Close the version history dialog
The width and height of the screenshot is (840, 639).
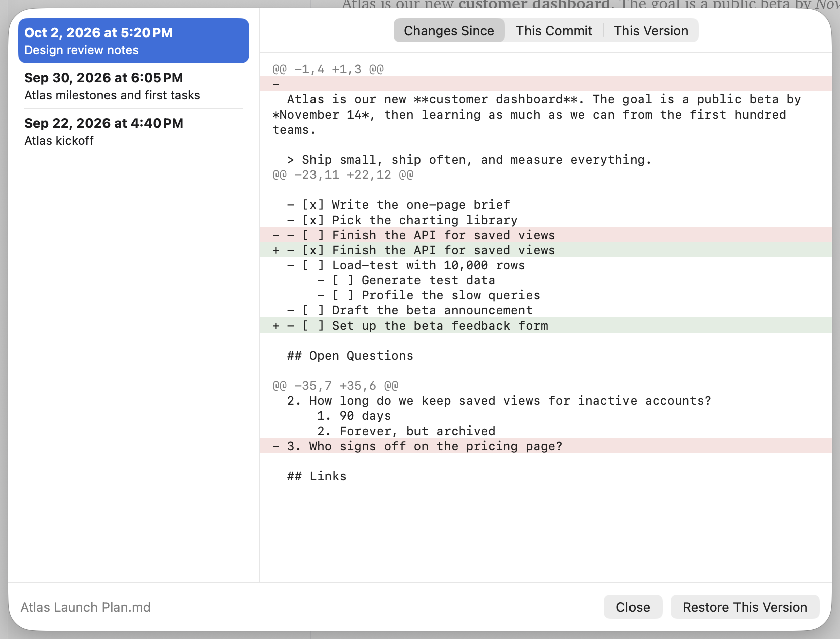pyautogui.click(x=633, y=607)
